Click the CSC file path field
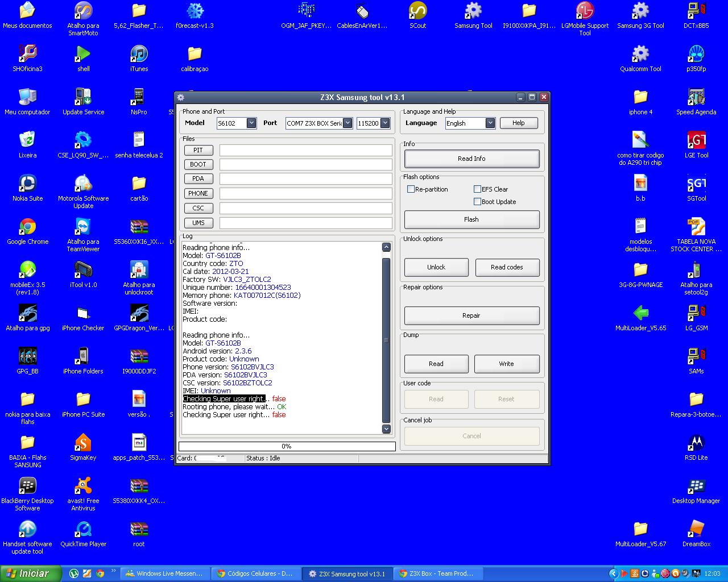 pos(305,208)
